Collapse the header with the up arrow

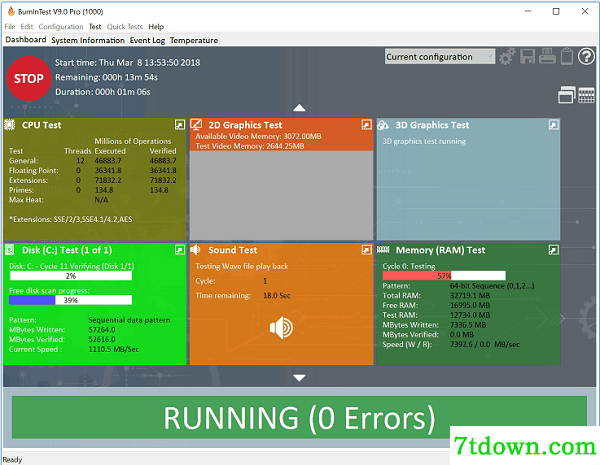(299, 108)
